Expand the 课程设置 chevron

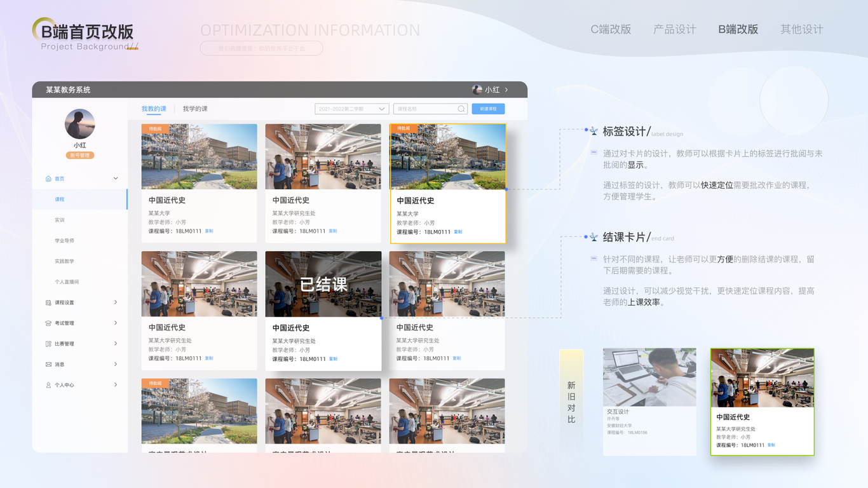[116, 302]
